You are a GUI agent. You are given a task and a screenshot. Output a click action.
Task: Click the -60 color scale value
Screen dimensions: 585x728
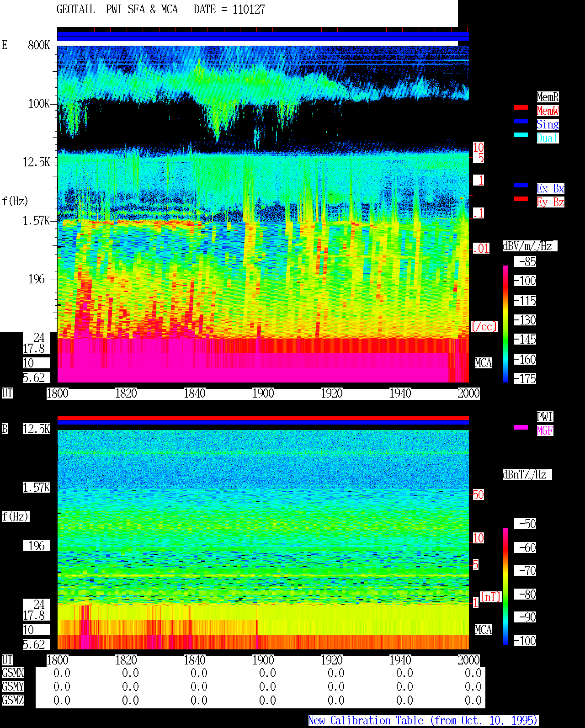[x=525, y=547]
